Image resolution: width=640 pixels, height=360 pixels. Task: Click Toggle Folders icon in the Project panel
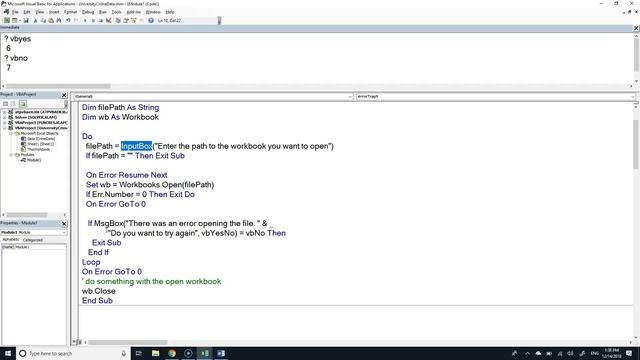[x=22, y=104]
